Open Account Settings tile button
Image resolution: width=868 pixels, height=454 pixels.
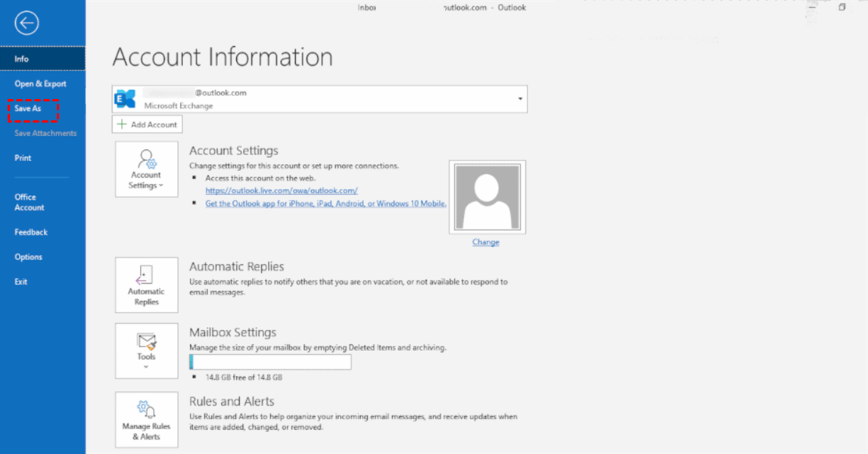pos(146,169)
